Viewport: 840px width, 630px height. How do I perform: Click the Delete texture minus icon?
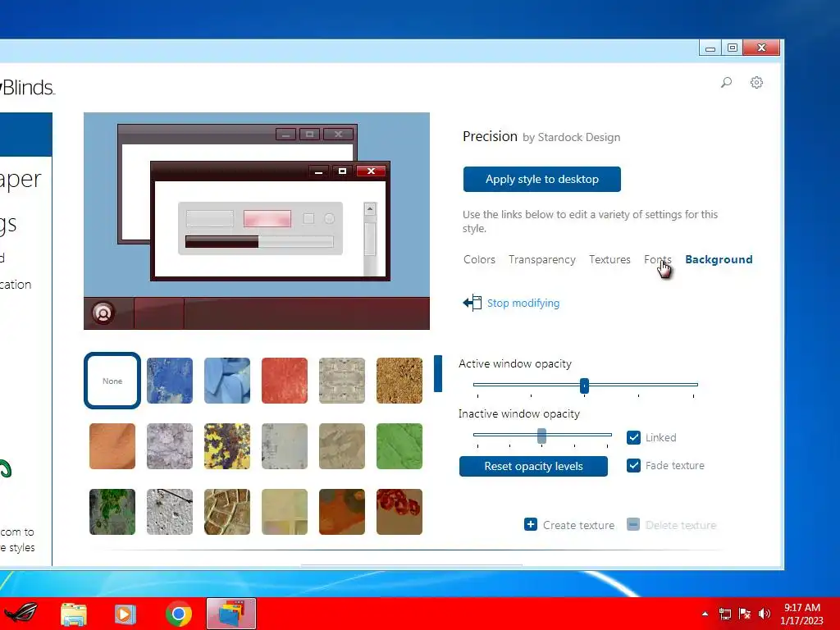point(633,524)
